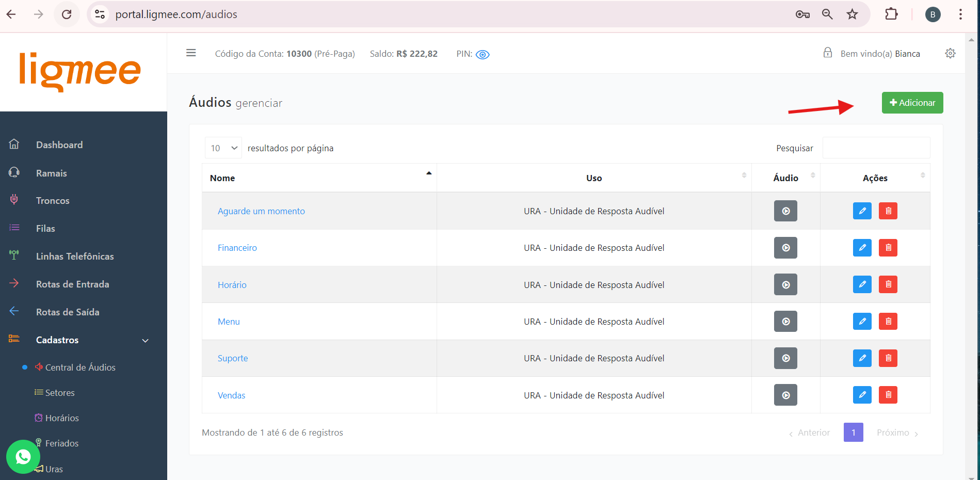Select page 1 in pagination
Screen dimensions: 980x480
click(x=853, y=433)
